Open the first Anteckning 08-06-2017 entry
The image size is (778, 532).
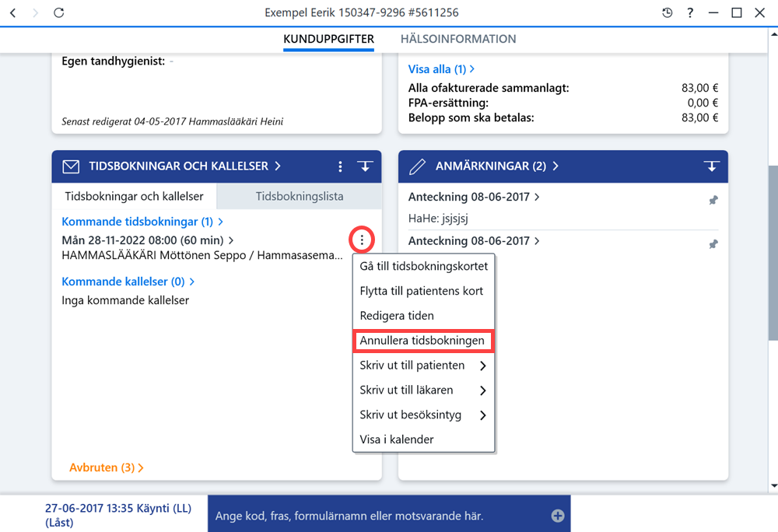point(473,197)
